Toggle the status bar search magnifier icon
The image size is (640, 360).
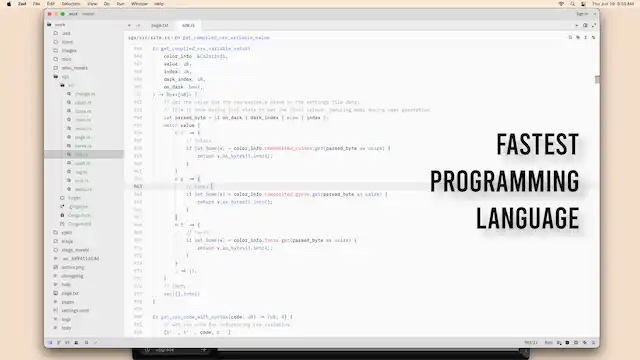tap(86, 342)
